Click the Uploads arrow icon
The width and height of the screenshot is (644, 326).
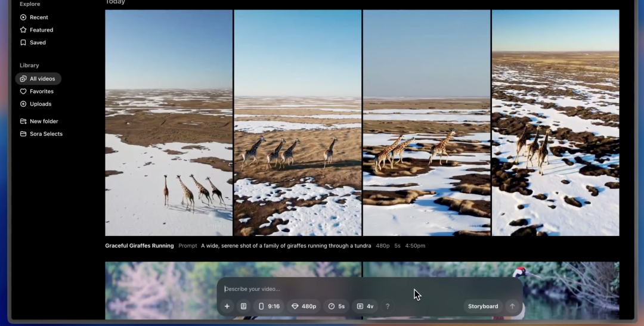coord(23,104)
